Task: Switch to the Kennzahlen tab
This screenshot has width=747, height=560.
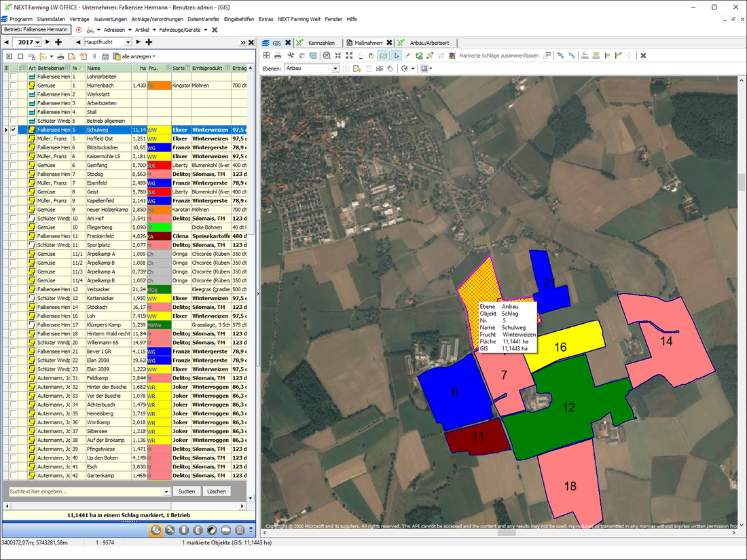Action: tap(321, 43)
